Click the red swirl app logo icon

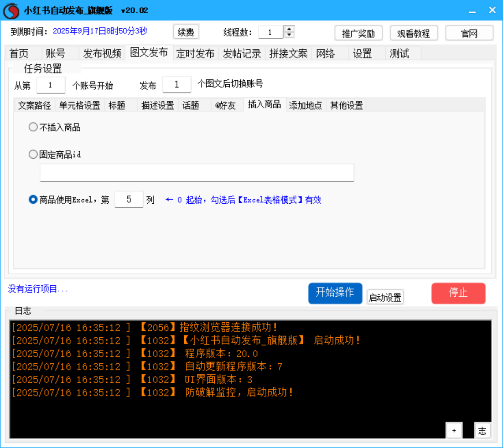click(x=11, y=10)
